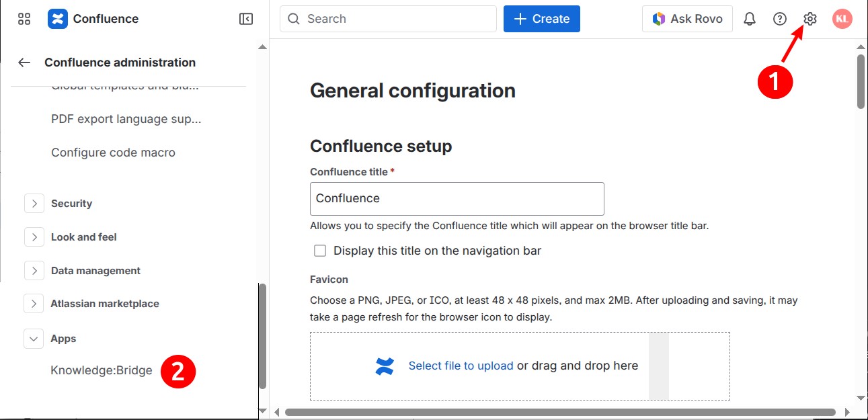
Task: Open the KL profile avatar
Action: coord(842,19)
